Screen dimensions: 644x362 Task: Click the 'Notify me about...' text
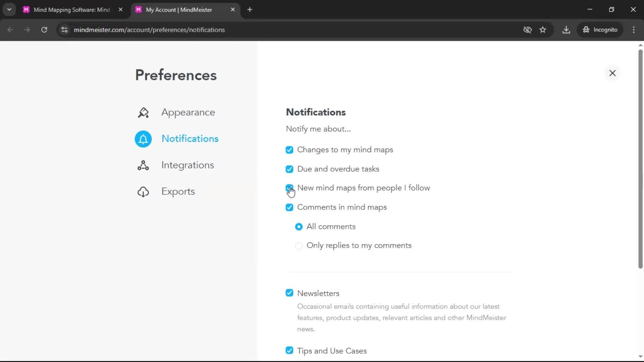[x=318, y=129]
